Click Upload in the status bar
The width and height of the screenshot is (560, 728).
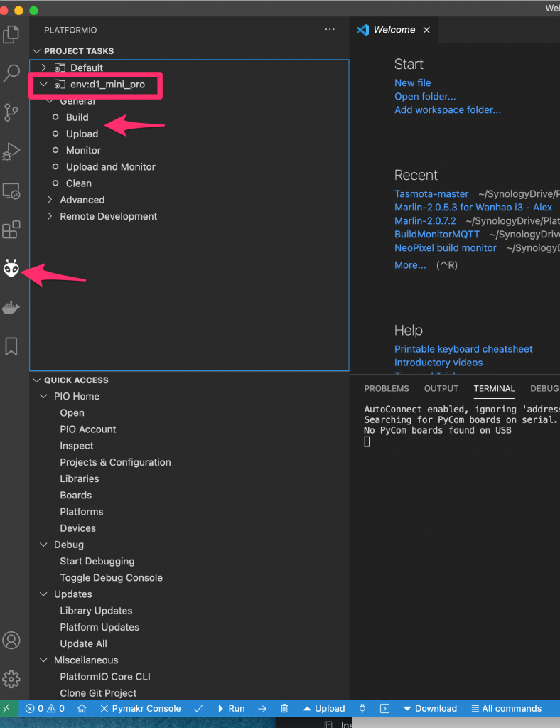[x=324, y=709]
